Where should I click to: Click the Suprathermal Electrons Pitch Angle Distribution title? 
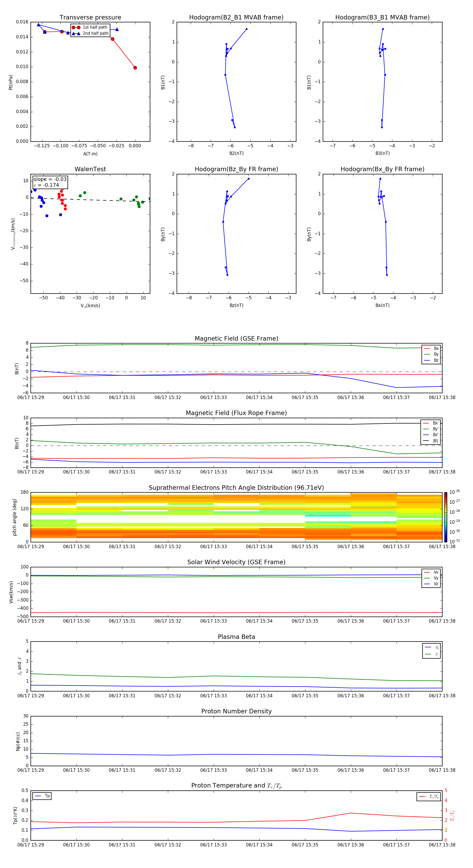coord(236,488)
